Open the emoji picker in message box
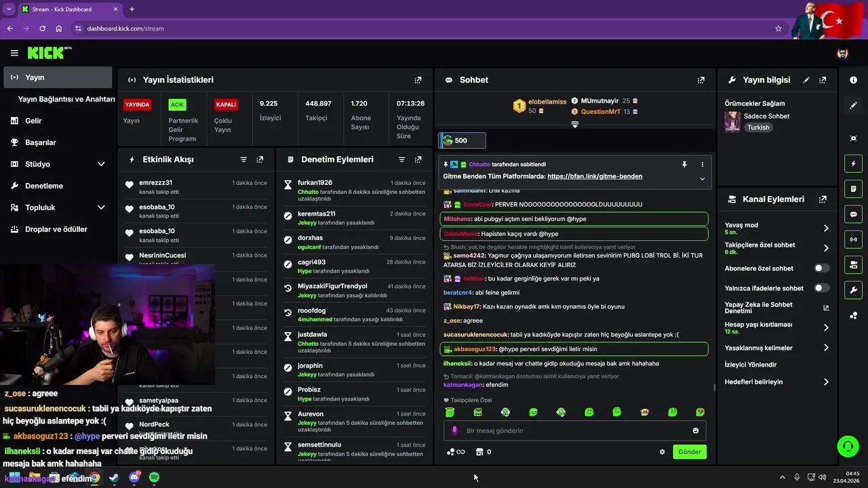Viewport: 868px width, 488px height. 696,430
